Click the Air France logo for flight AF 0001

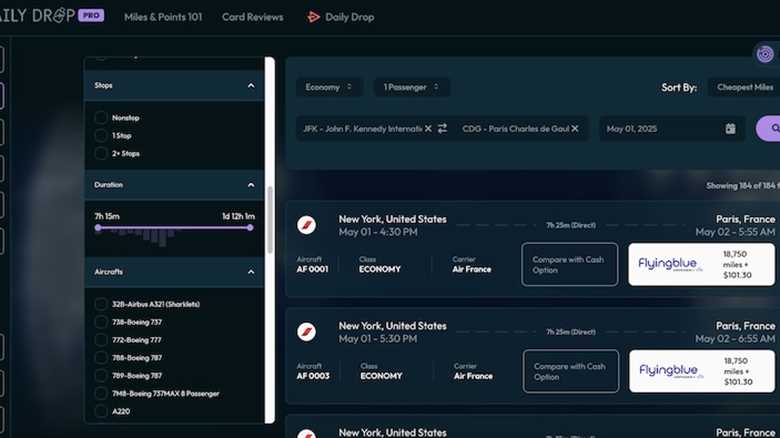[306, 225]
